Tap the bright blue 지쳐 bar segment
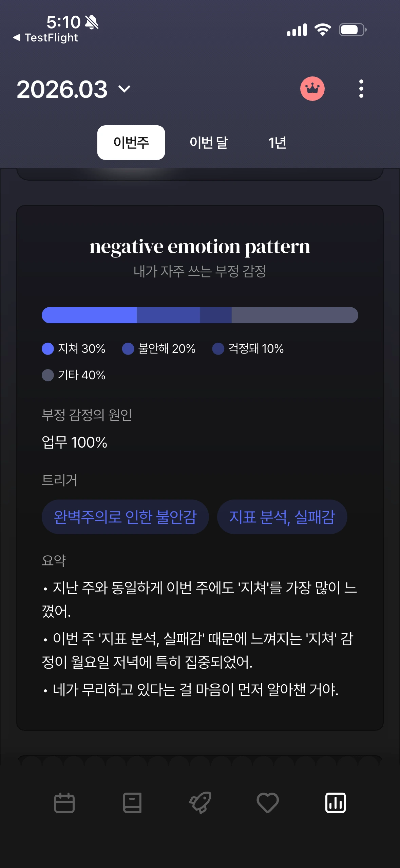 click(89, 315)
